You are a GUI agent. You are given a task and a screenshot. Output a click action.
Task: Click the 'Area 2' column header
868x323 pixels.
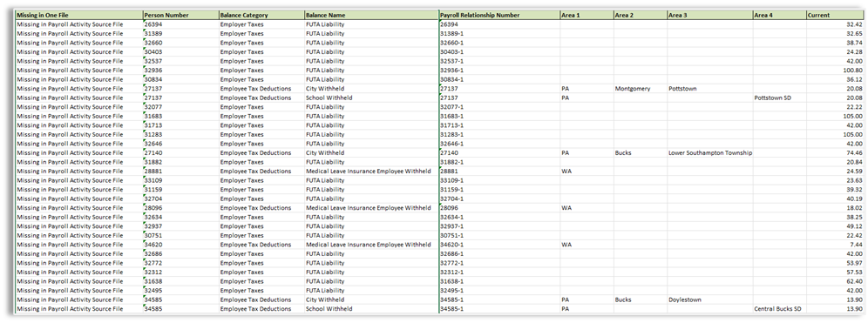click(640, 16)
